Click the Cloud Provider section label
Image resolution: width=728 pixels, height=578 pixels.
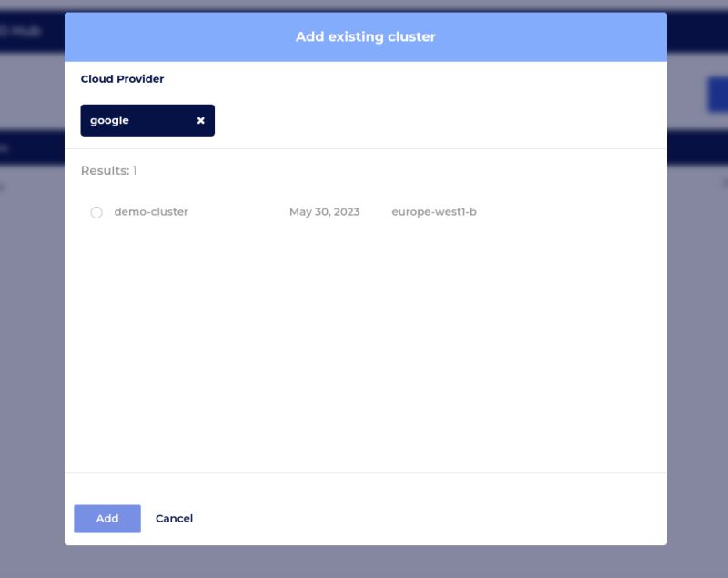[123, 79]
